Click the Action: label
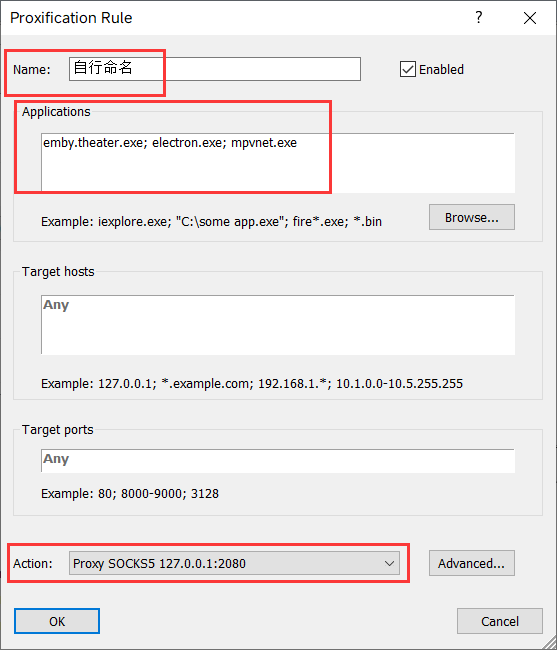557x650 pixels. 33,564
